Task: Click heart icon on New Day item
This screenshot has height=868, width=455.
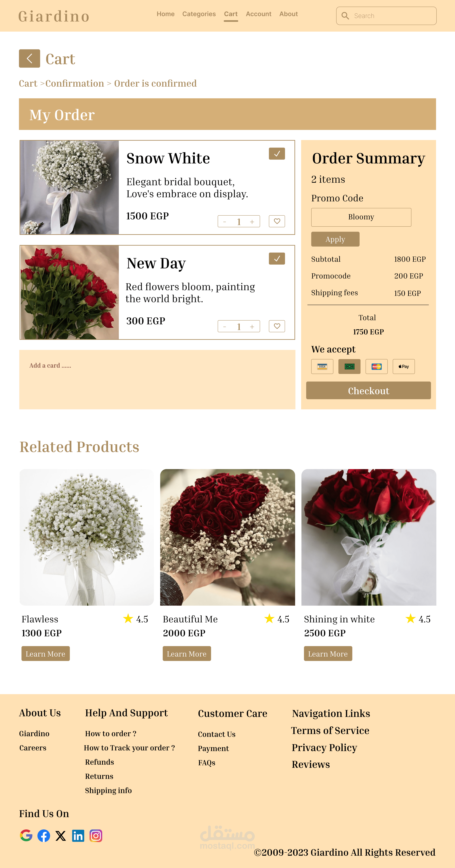Action: tap(277, 326)
